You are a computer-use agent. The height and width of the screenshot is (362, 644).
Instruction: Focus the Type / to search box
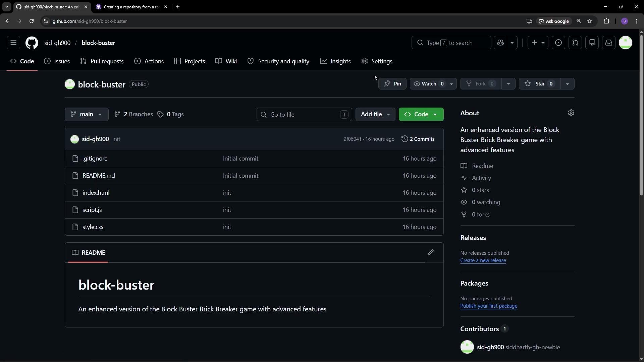pos(451,43)
